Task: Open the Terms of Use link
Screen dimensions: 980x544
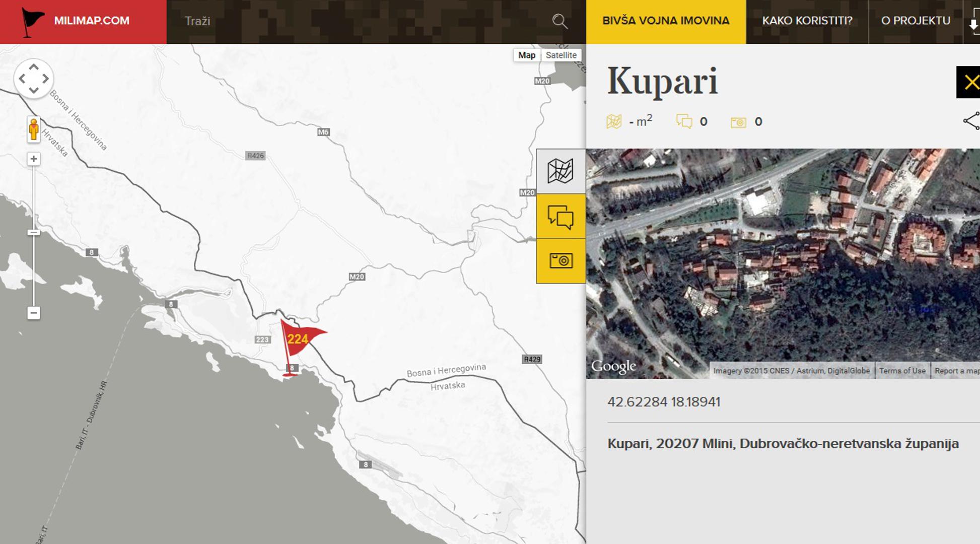Action: click(902, 371)
